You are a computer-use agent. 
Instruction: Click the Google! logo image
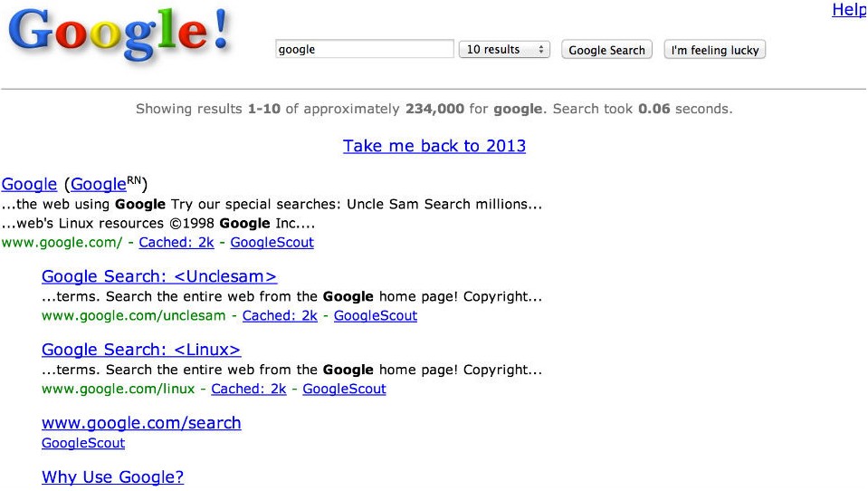(x=119, y=34)
